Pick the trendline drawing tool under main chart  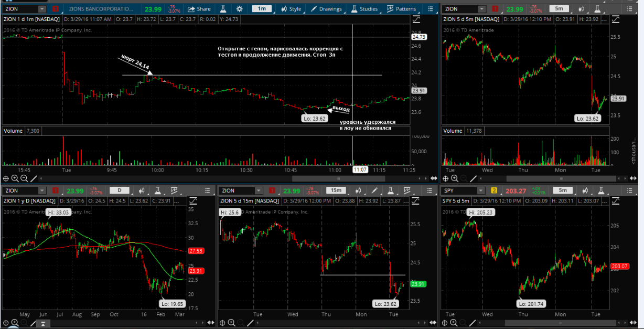(x=33, y=178)
